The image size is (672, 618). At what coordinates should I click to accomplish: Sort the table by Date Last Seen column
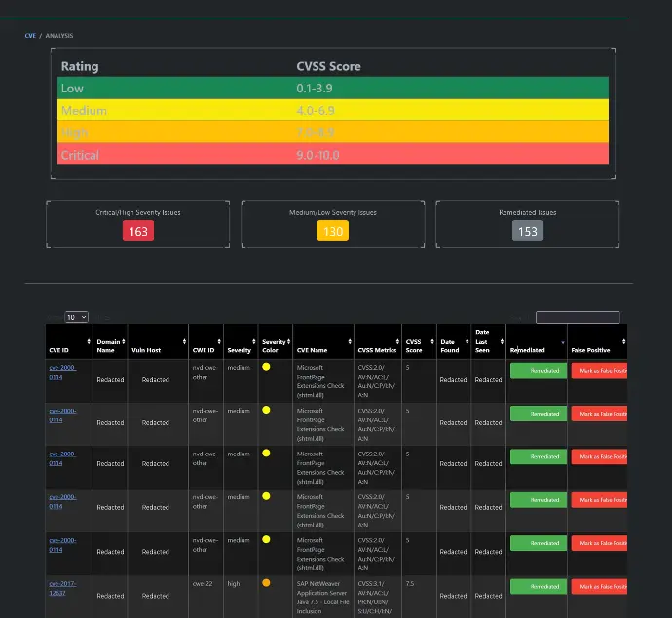point(489,342)
